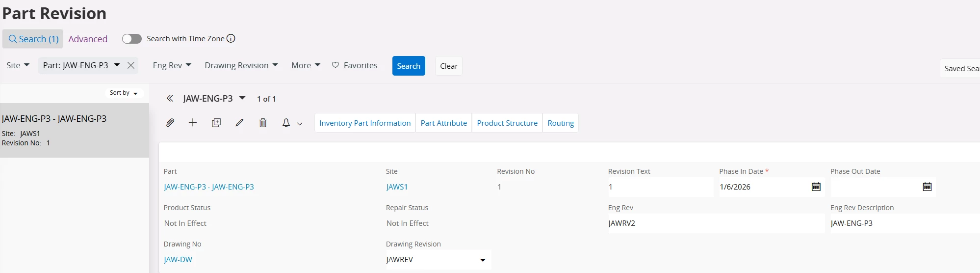
Task: Click the bell notification icon
Action: (x=286, y=123)
